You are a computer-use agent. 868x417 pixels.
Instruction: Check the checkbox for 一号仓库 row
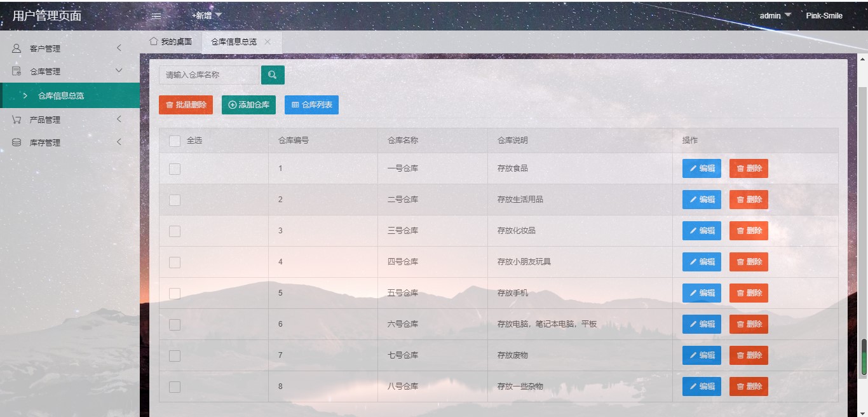[174, 168]
